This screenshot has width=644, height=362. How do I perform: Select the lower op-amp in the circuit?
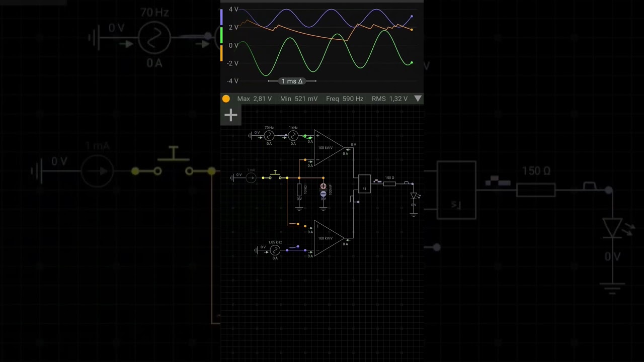(329, 238)
